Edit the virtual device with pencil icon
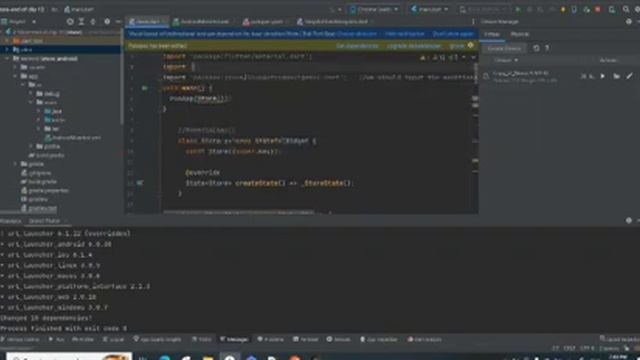The height and width of the screenshot is (360, 640). [630, 76]
